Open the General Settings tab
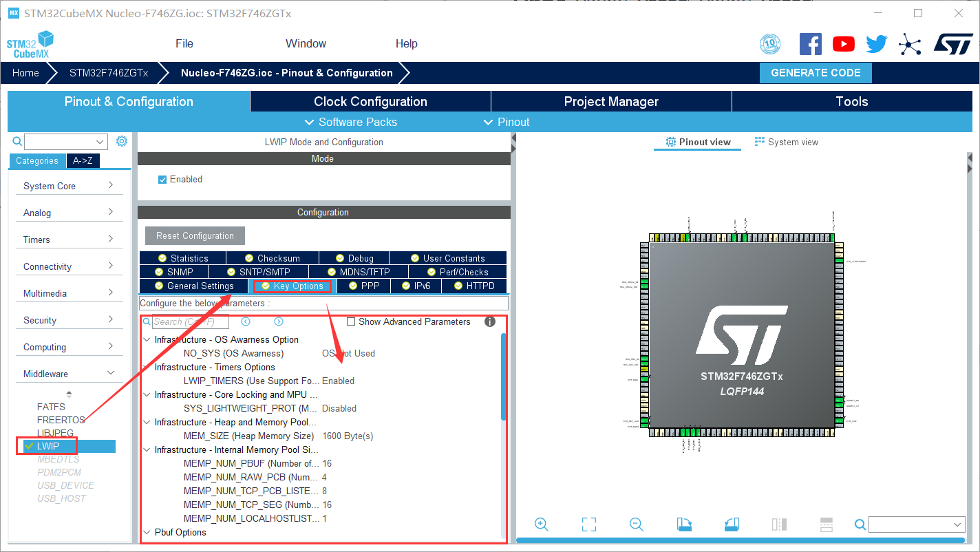 pos(193,286)
